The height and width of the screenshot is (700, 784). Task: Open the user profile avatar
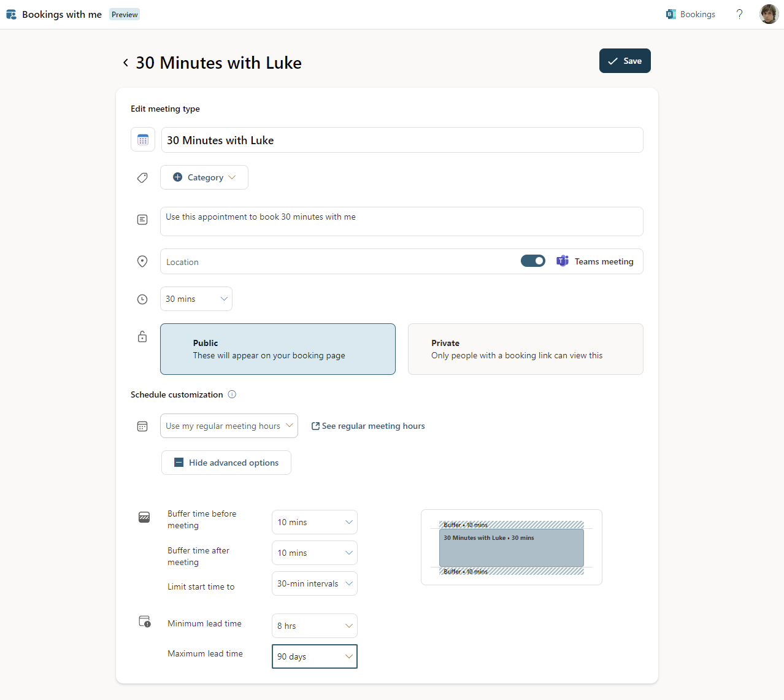point(769,14)
